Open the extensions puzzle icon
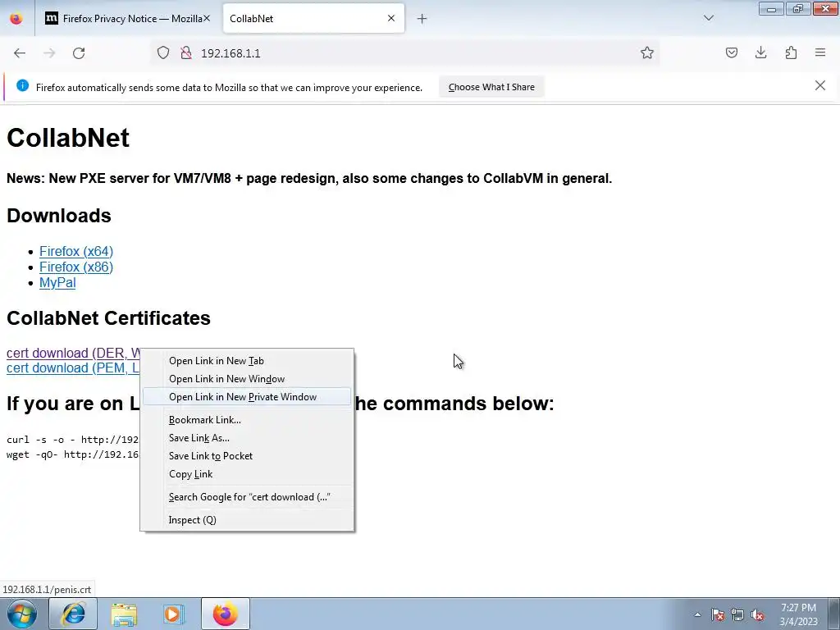 click(x=791, y=53)
